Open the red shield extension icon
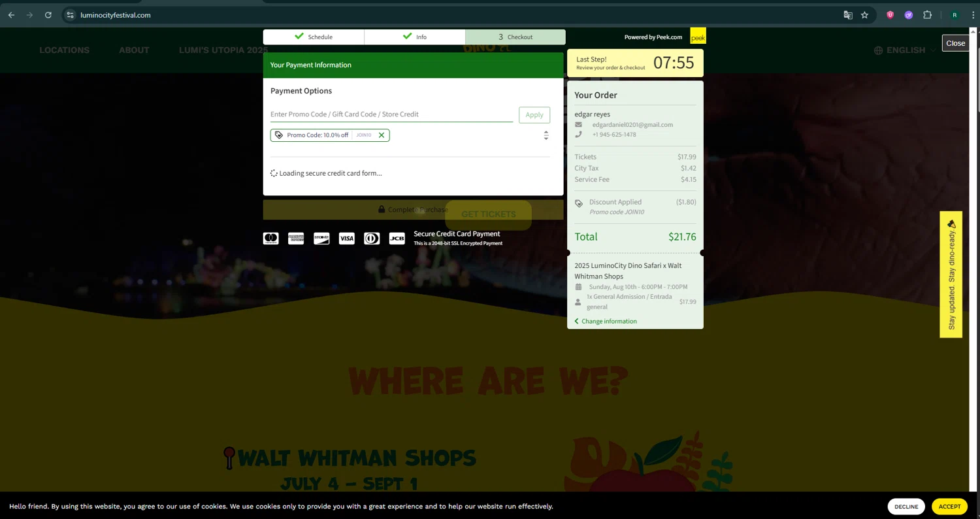Image resolution: width=980 pixels, height=519 pixels. point(890,15)
